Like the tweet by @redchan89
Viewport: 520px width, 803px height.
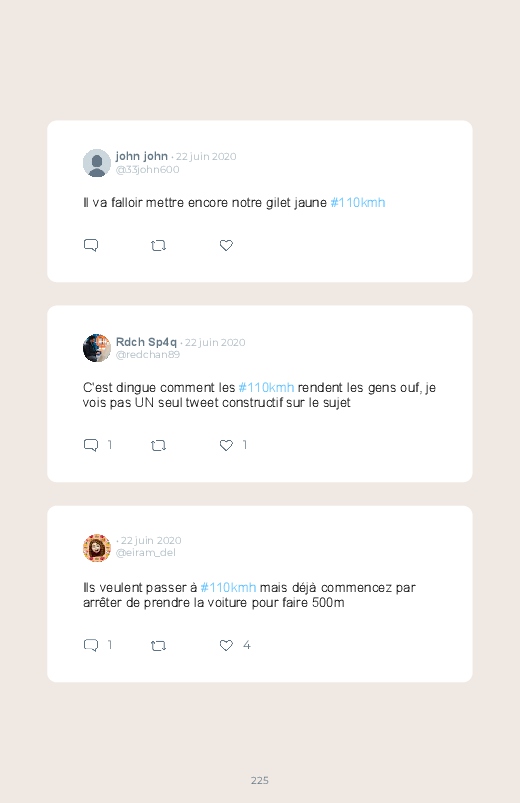(226, 445)
